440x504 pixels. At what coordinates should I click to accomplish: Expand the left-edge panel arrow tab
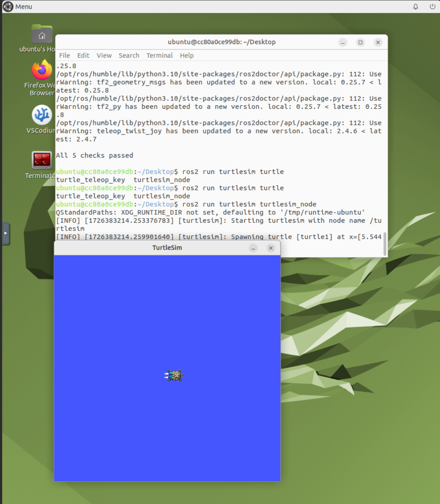tap(5, 234)
